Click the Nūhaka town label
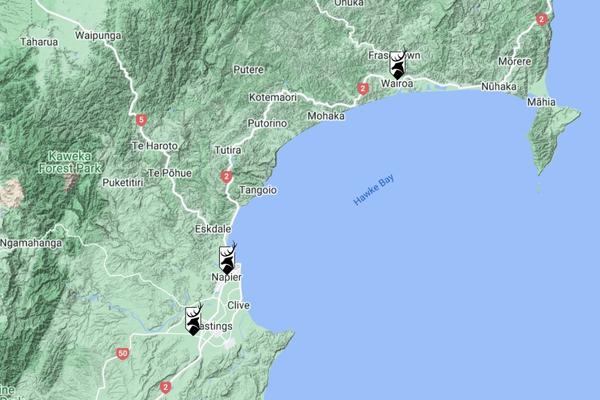Screen dimensions: 600x400 click(x=498, y=87)
